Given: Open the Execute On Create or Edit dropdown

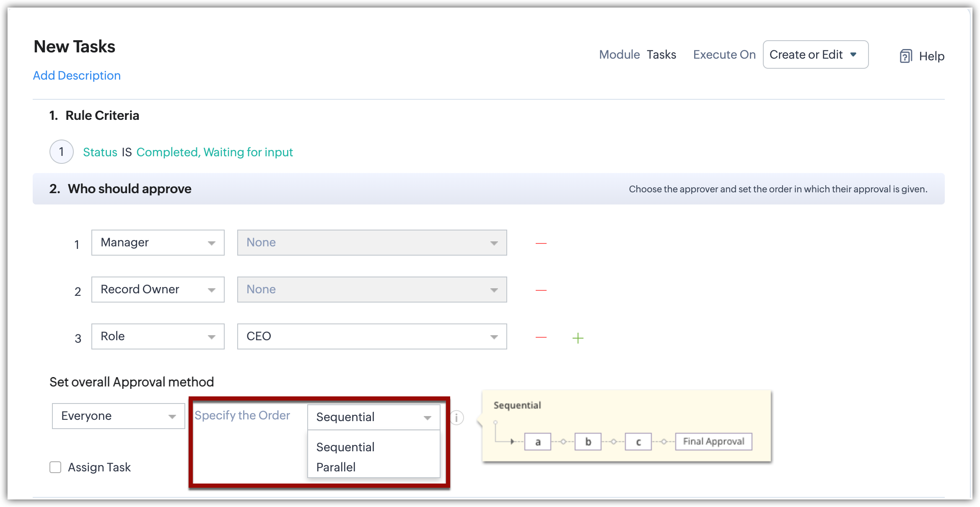Looking at the screenshot, I should coord(815,54).
